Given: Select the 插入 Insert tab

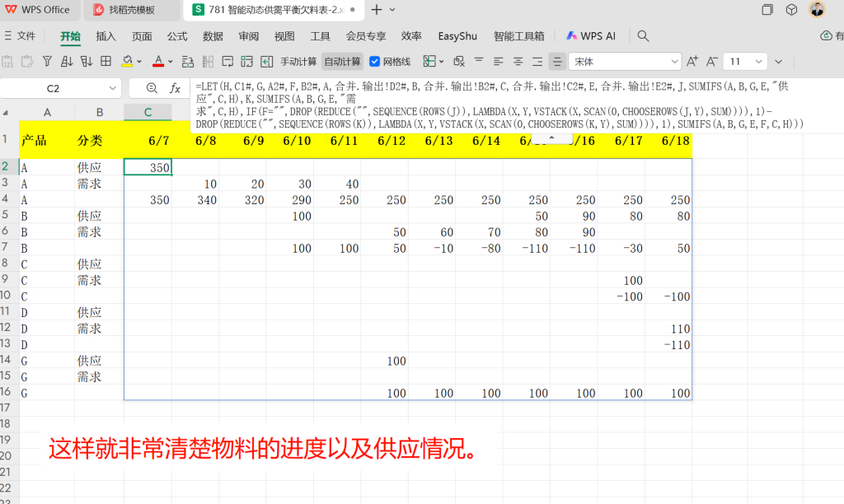Looking at the screenshot, I should [105, 36].
